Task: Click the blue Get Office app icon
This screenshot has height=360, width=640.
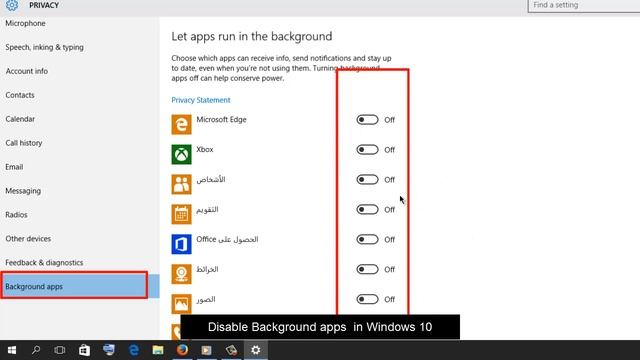Action: 181,244
